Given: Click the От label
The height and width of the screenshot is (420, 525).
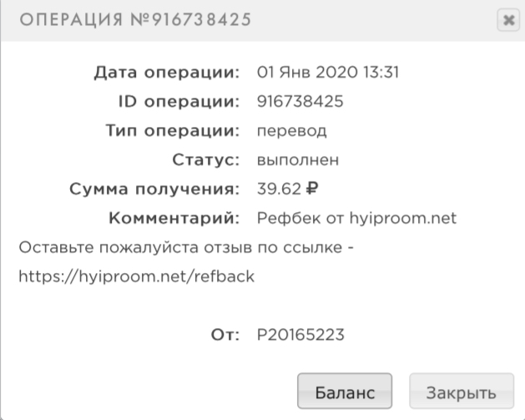Looking at the screenshot, I should pyautogui.click(x=225, y=335).
